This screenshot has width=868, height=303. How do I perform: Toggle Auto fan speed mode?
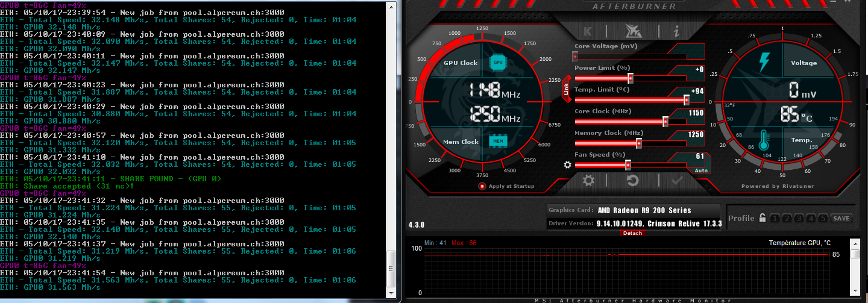point(701,170)
